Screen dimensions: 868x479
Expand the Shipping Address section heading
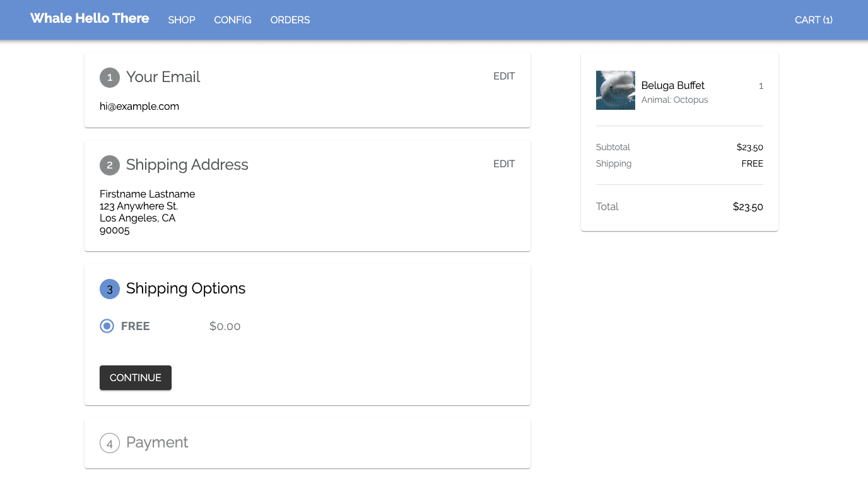187,165
